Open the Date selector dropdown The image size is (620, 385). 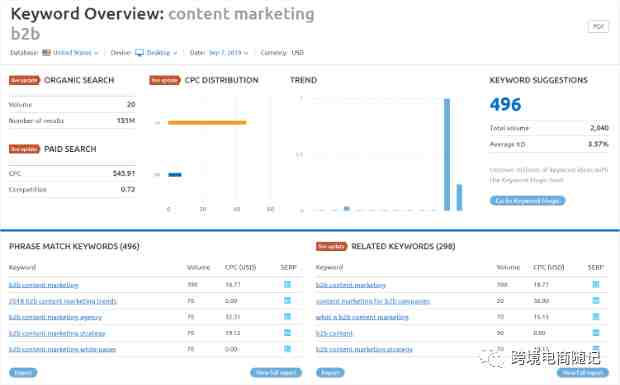228,53
